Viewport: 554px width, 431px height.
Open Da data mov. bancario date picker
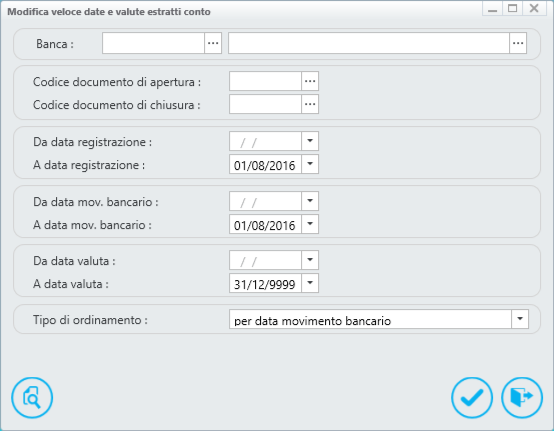tap(310, 201)
